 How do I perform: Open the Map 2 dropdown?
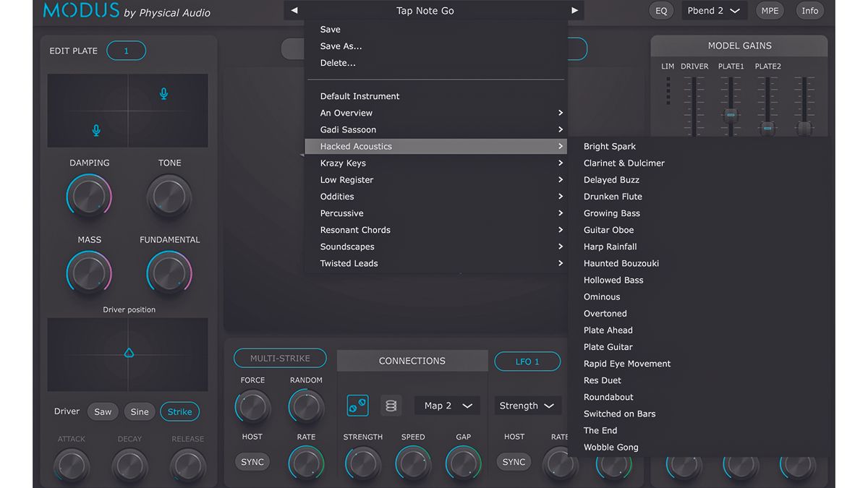pyautogui.click(x=446, y=406)
